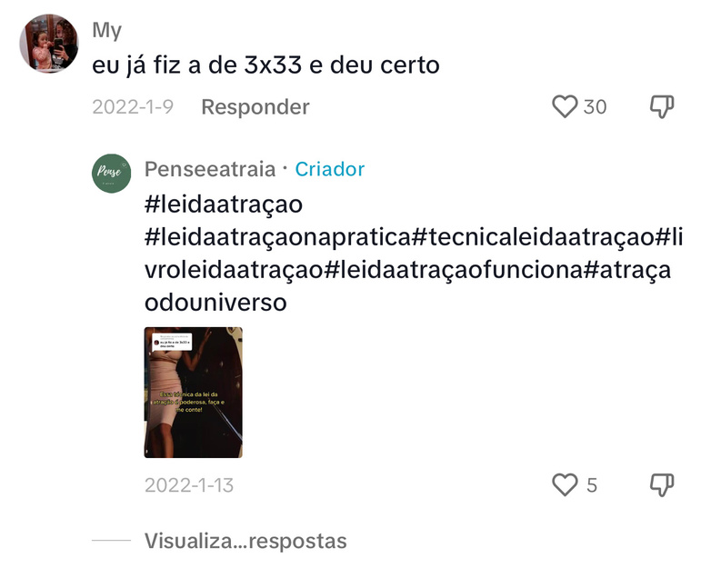The height and width of the screenshot is (588, 701).
Task: Open the video reply thumbnail
Action: coord(193,393)
